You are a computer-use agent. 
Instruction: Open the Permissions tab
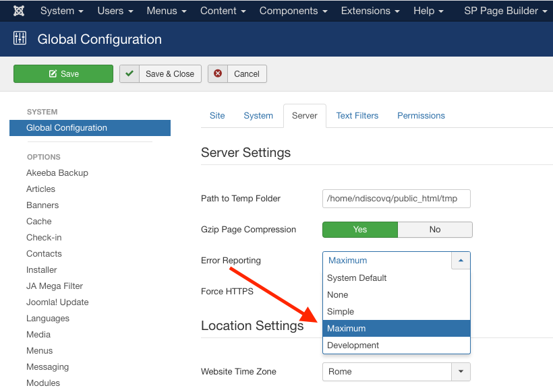point(421,116)
